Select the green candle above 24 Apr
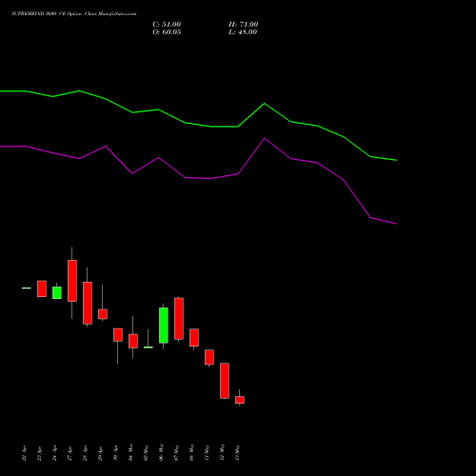Image resolution: width=476 pixels, height=476 pixels. tap(57, 292)
